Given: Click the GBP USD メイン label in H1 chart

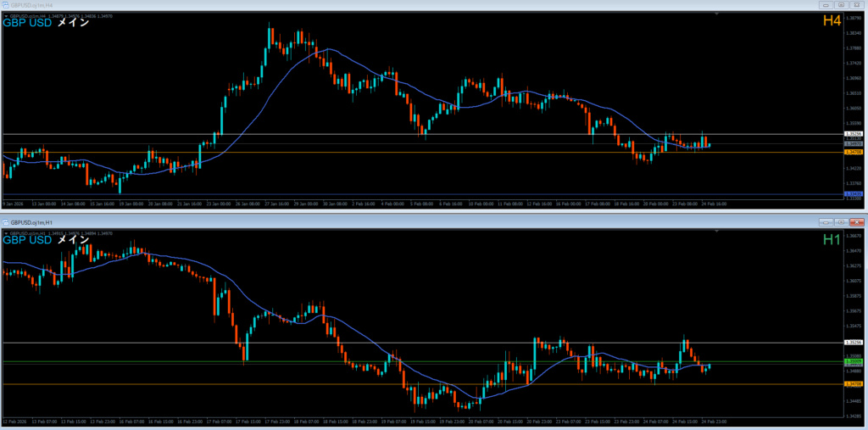Looking at the screenshot, I should point(46,241).
